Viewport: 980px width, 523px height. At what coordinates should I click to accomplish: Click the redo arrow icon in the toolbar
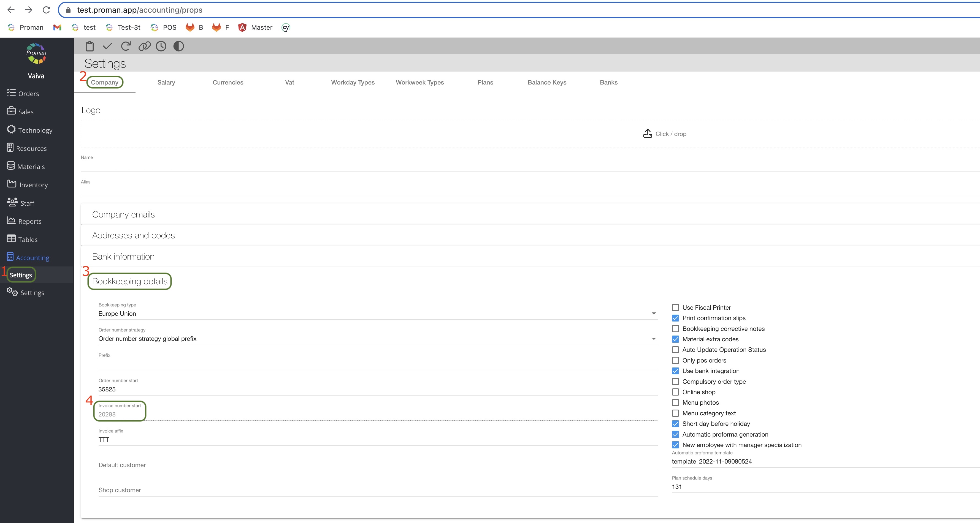point(126,46)
